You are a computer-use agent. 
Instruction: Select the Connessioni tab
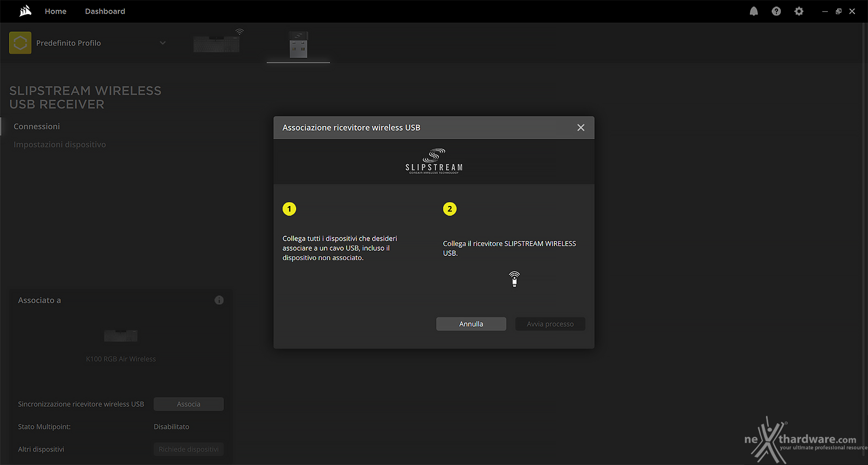[x=37, y=126]
